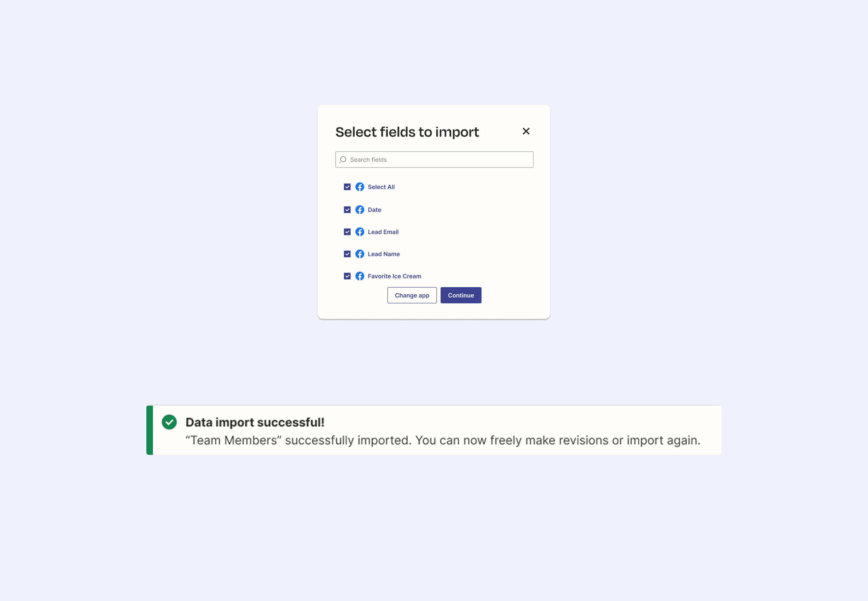The image size is (868, 601).
Task: Select the Favorite Ice Cream field label
Action: [x=394, y=276]
